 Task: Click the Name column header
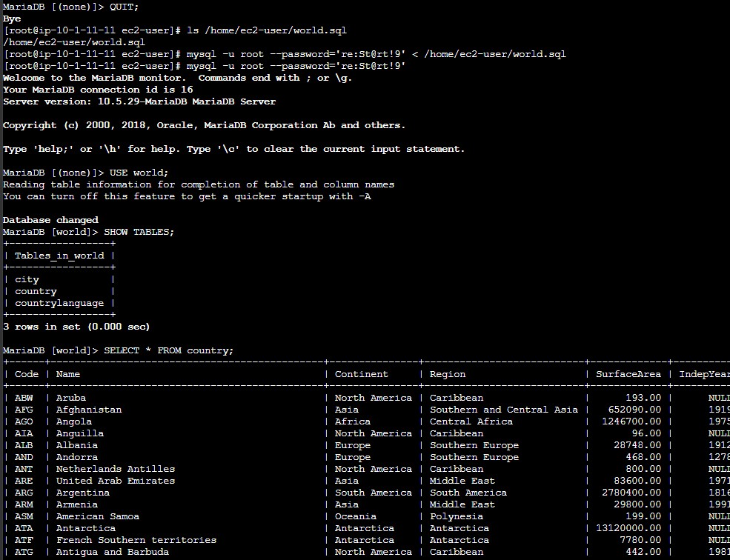point(67,373)
